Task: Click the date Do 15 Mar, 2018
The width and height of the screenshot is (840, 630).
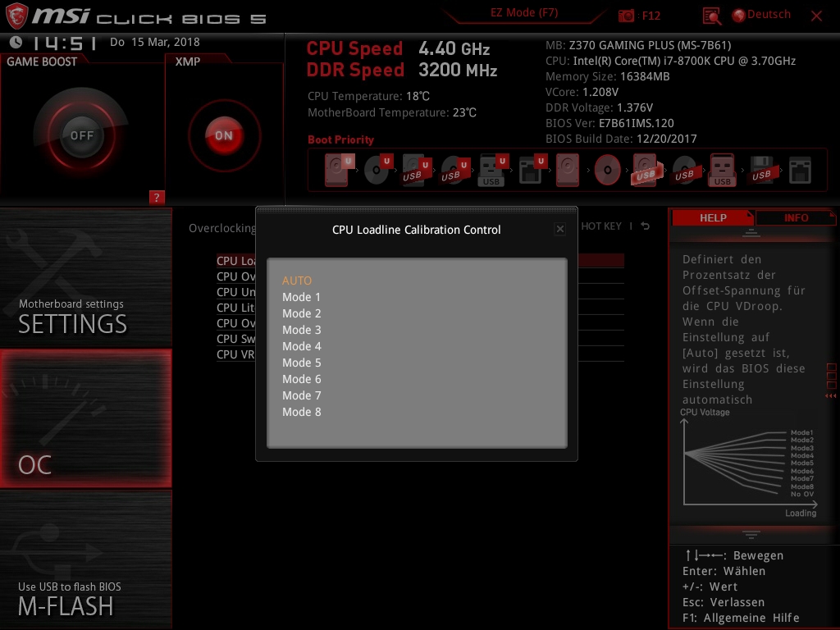Action: [155, 42]
